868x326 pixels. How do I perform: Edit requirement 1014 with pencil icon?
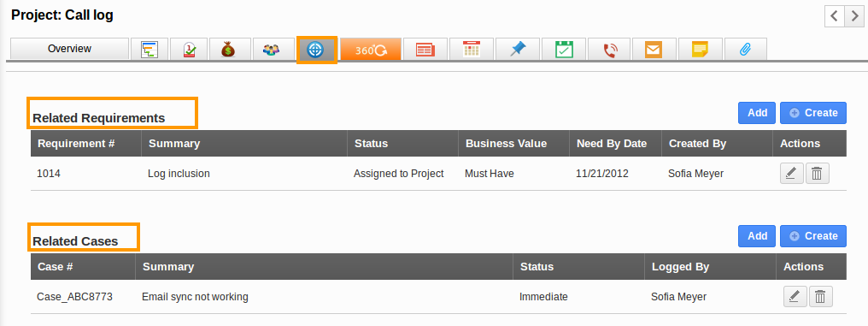[x=792, y=174]
